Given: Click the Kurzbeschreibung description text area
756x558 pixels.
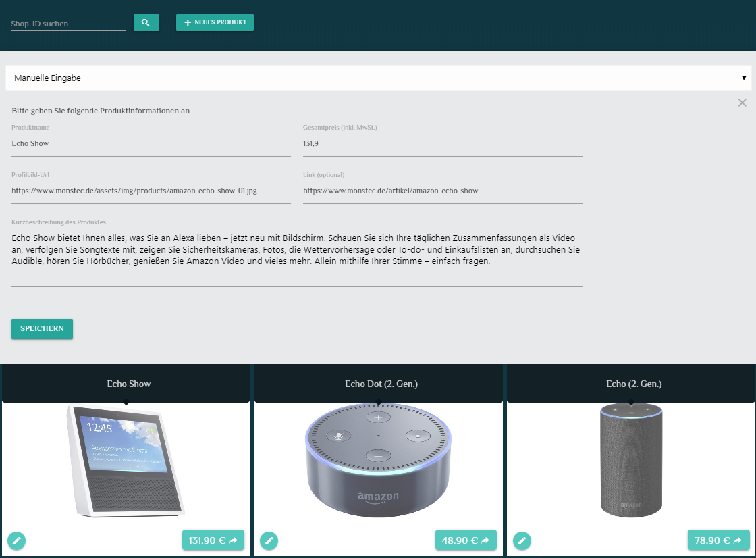Looking at the screenshot, I should coord(297,258).
